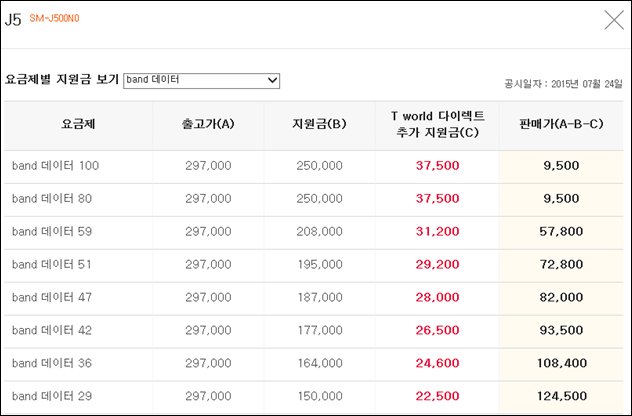Viewport: 632px width, 416px height.
Task: Click the 판매가(A-B-C) column header
Action: [561, 124]
